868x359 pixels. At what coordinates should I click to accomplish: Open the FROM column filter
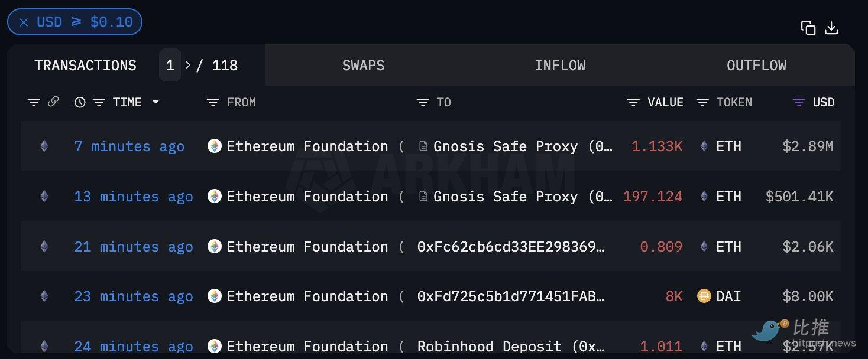(x=213, y=102)
